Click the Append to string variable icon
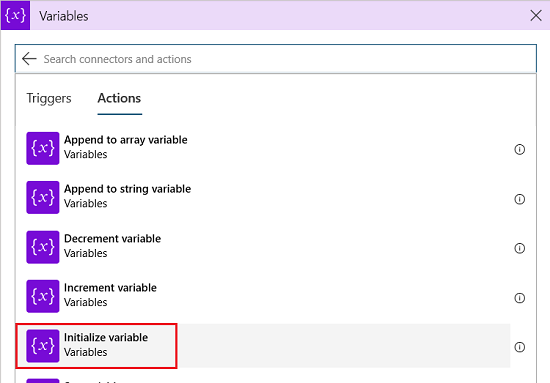Image resolution: width=550 pixels, height=383 pixels. (43, 197)
